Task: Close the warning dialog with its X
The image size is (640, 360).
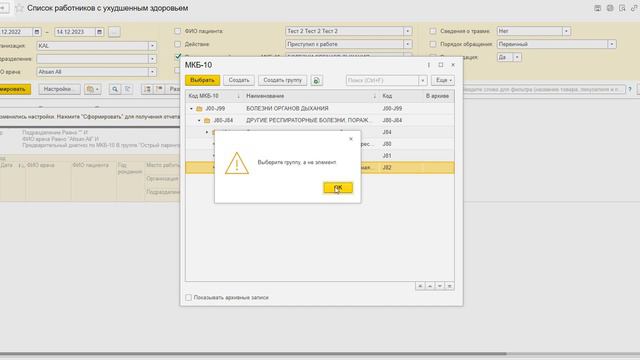Action: click(x=351, y=139)
